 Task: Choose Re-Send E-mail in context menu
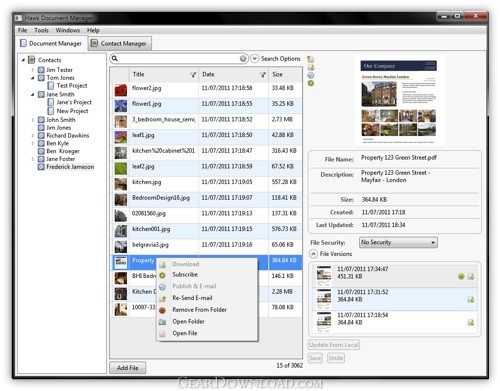pyautogui.click(x=192, y=298)
